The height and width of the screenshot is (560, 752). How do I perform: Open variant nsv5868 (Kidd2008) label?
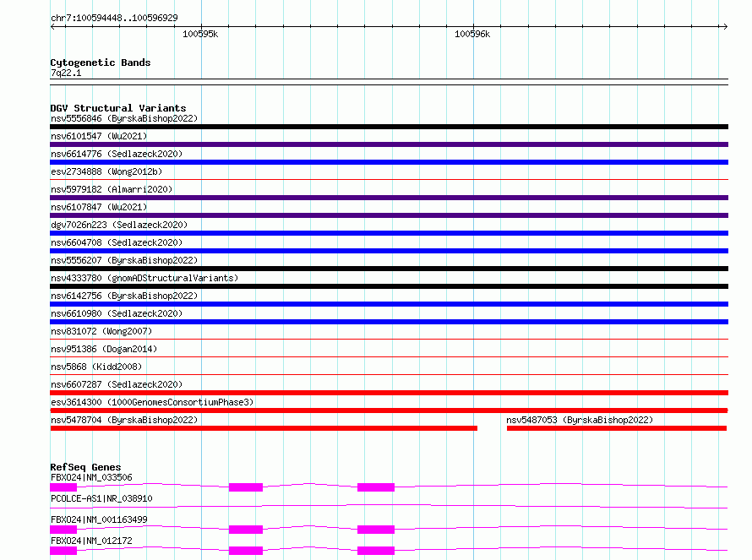pos(96,367)
